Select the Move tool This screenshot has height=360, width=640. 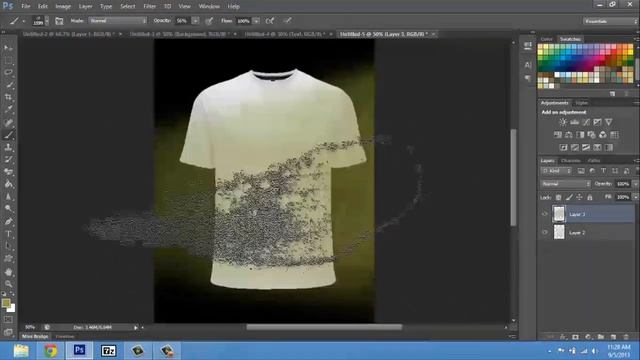click(x=8, y=48)
